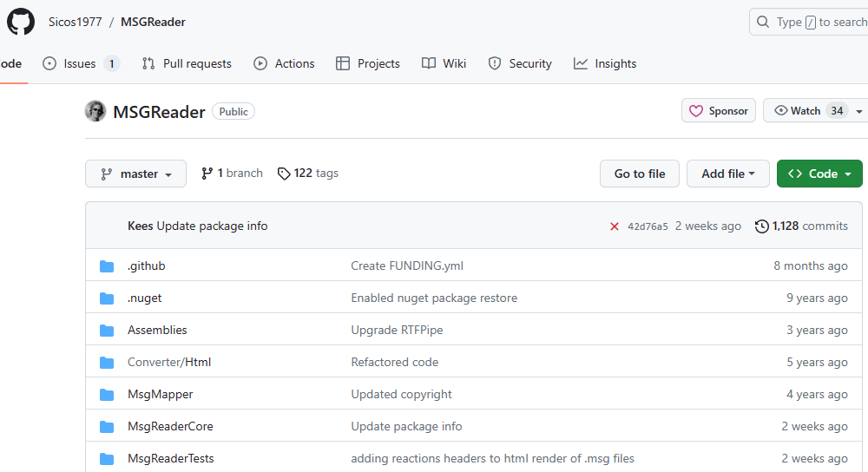Click the Assemblies folder icon
The width and height of the screenshot is (868, 472).
(107, 331)
